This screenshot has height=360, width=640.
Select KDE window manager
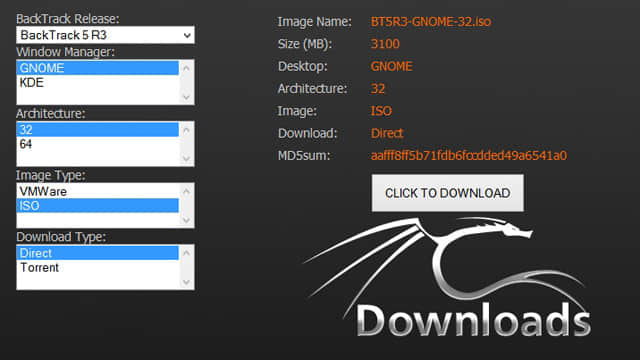point(98,82)
